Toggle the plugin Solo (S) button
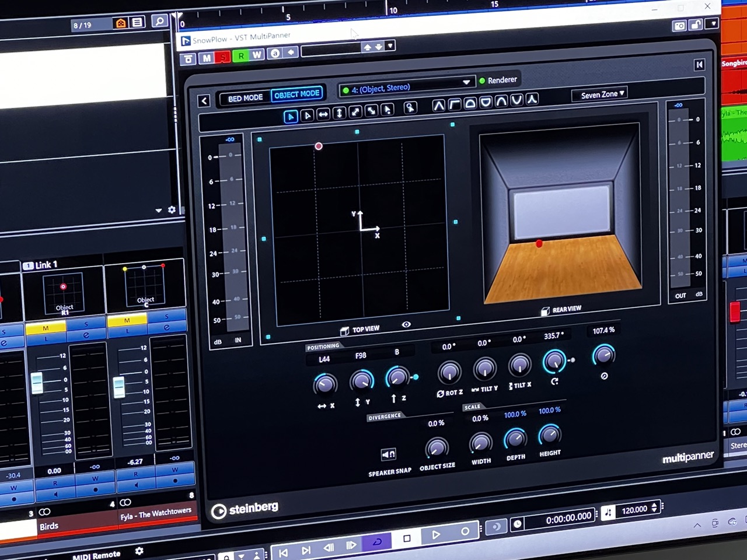Screen dimensions: 747x560 point(223,57)
